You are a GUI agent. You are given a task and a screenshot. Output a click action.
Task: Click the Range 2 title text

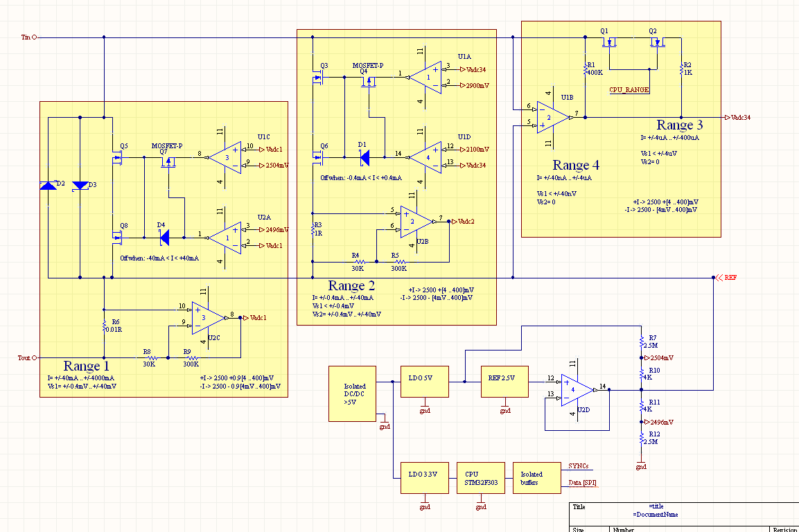[351, 285]
